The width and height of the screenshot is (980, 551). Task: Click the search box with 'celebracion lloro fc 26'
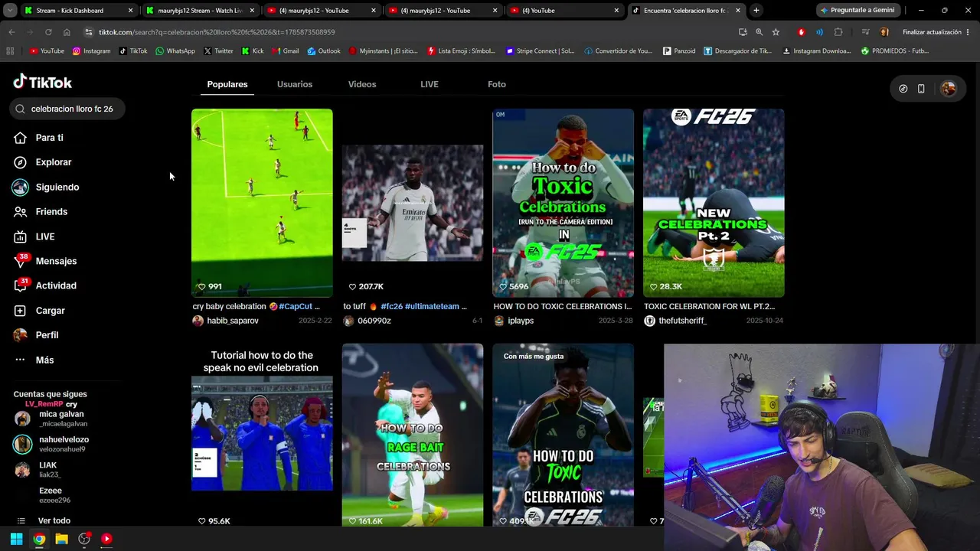click(x=67, y=109)
